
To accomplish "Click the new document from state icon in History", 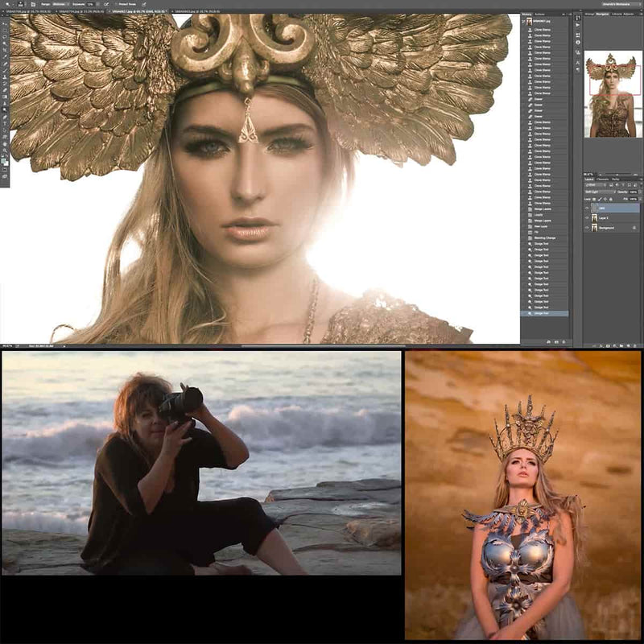I will (x=547, y=341).
